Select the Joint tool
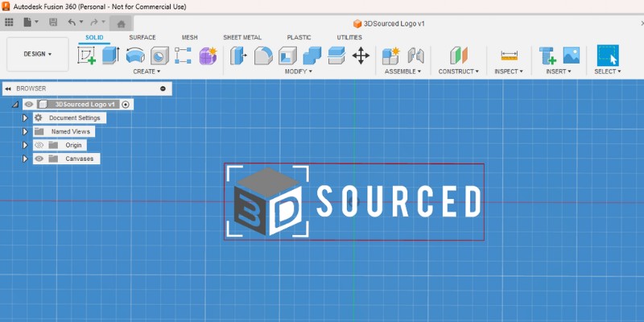 (x=415, y=56)
